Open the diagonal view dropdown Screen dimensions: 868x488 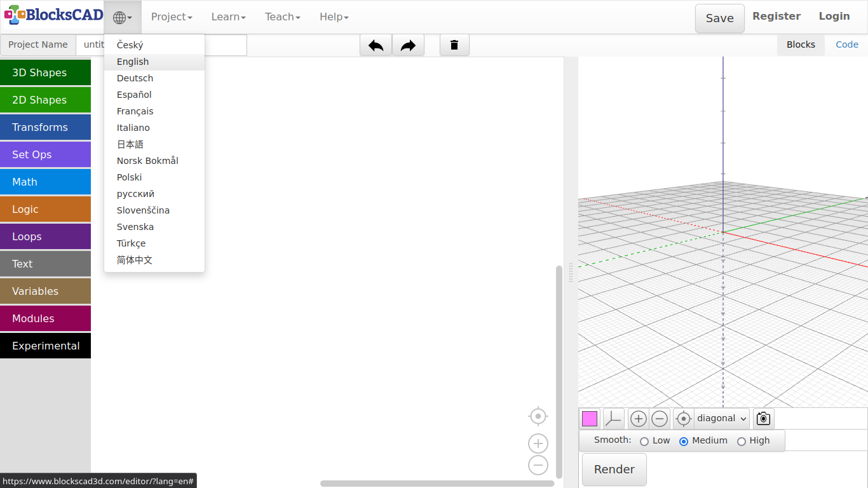[722, 419]
